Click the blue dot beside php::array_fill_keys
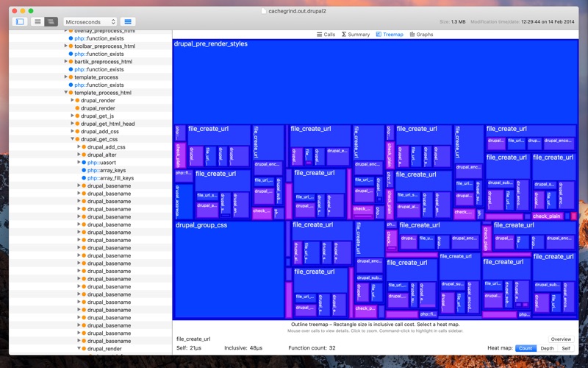 84,178
